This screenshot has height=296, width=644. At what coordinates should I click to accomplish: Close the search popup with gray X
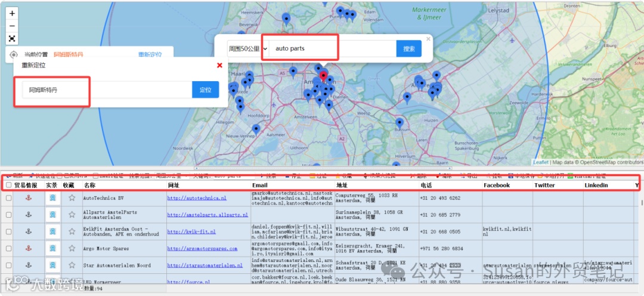(428, 39)
